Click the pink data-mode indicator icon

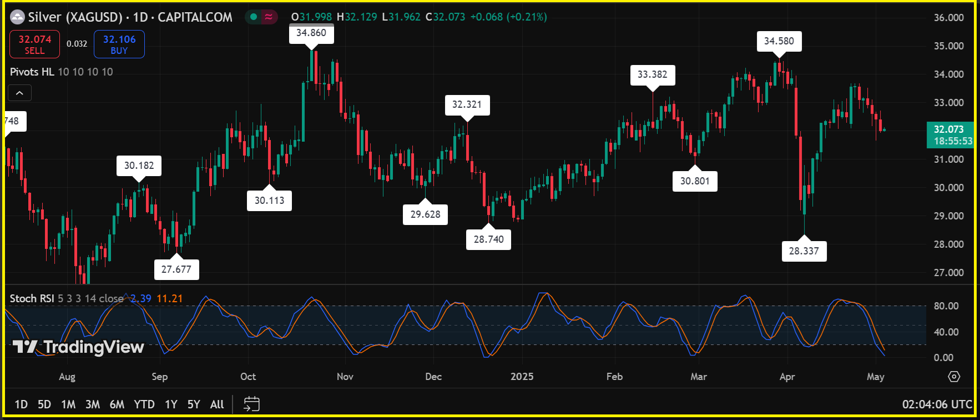(269, 17)
